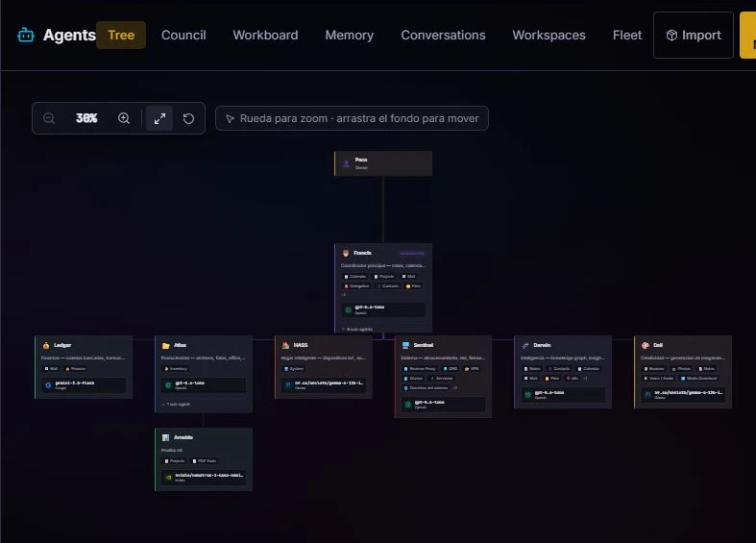Viewport: 756px width, 543px height.
Task: Click the VPN tag on Sentinel
Action: [x=472, y=369]
